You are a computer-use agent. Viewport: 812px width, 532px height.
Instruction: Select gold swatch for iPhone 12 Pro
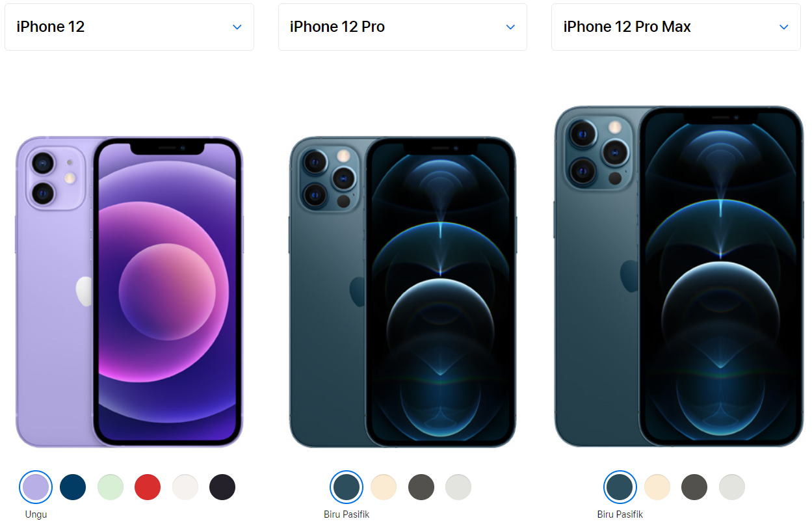pos(384,487)
